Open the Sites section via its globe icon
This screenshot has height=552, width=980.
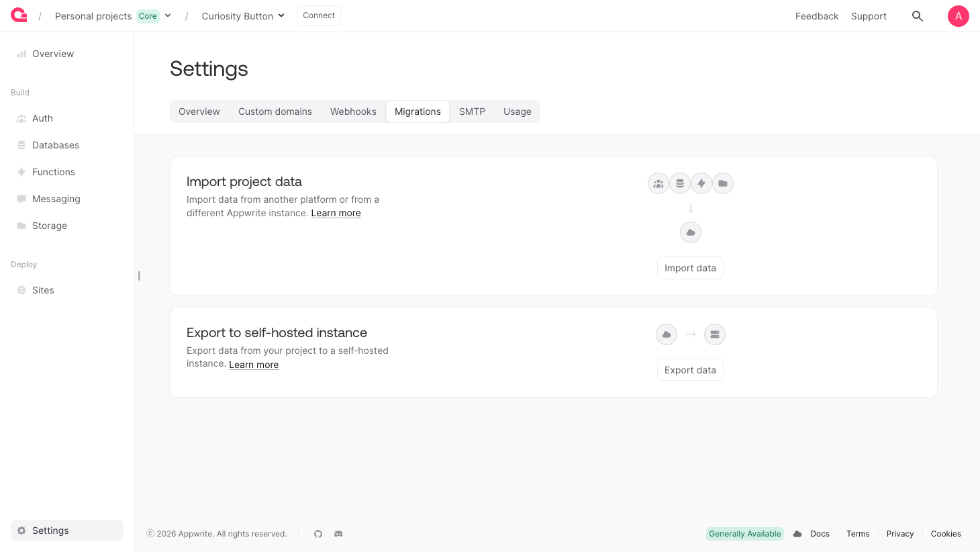21,290
